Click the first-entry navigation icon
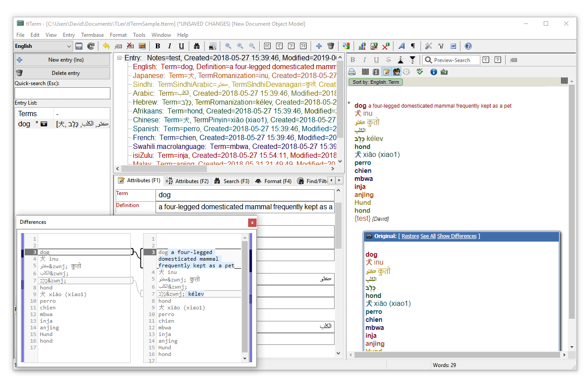 (267, 46)
